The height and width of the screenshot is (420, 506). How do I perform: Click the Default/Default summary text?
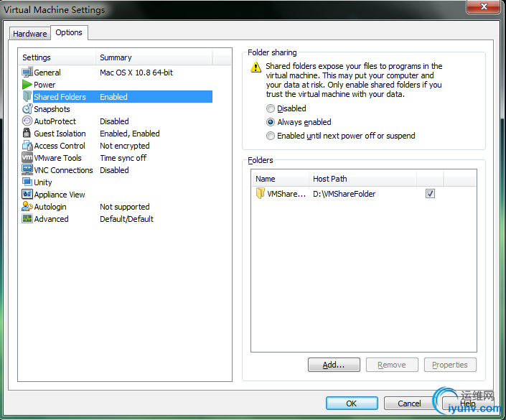point(126,219)
